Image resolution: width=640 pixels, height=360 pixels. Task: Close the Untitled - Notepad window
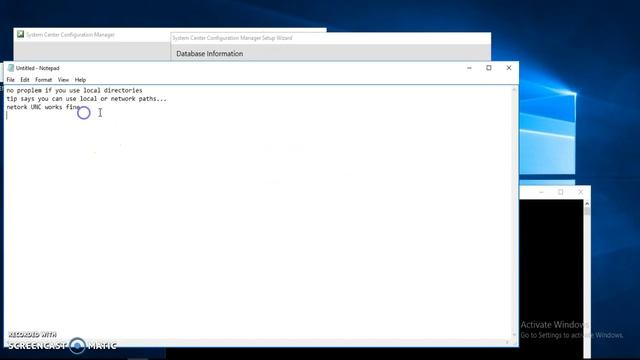click(x=509, y=68)
